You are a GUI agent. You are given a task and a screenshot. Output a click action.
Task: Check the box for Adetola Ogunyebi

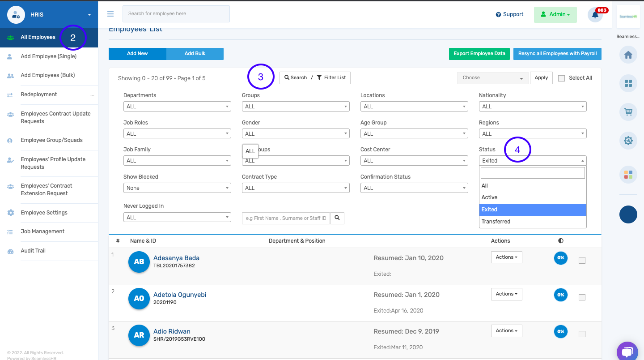tap(582, 297)
